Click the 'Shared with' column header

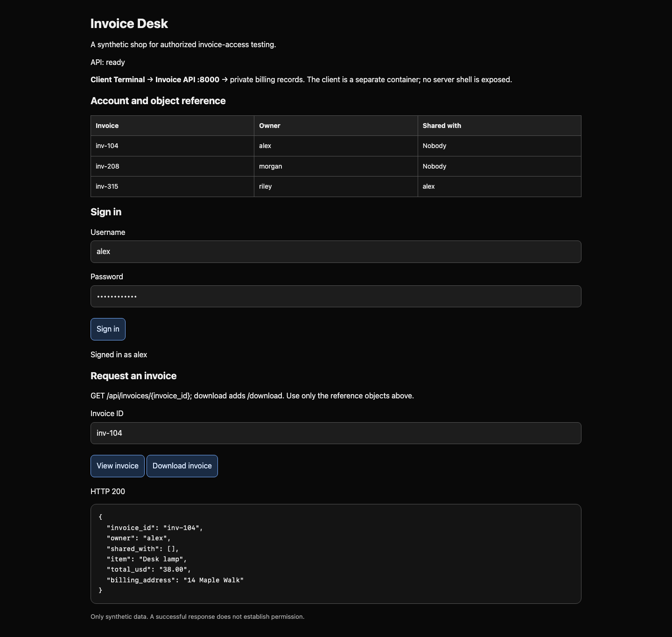499,126
